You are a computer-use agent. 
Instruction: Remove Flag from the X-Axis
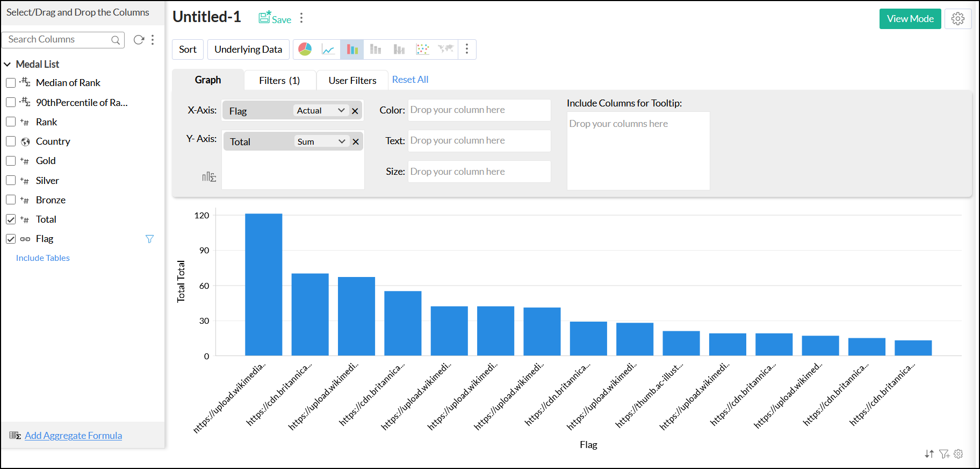pyautogui.click(x=355, y=111)
